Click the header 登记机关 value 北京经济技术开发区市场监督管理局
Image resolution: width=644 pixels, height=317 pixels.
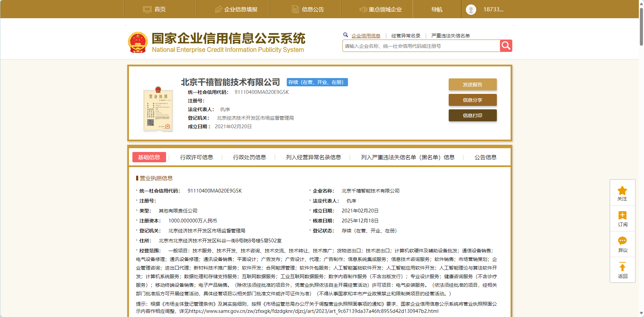click(x=255, y=118)
